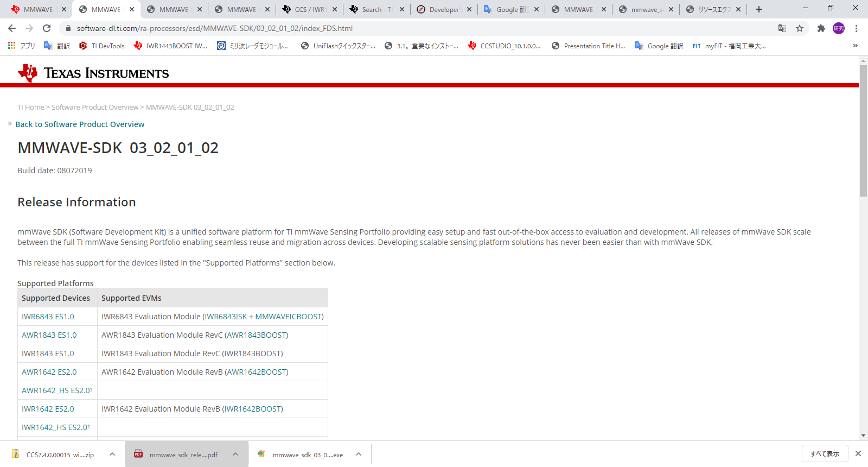Open the UniFlashクイックスター bookmark
This screenshot has width=868, height=467.
(338, 46)
